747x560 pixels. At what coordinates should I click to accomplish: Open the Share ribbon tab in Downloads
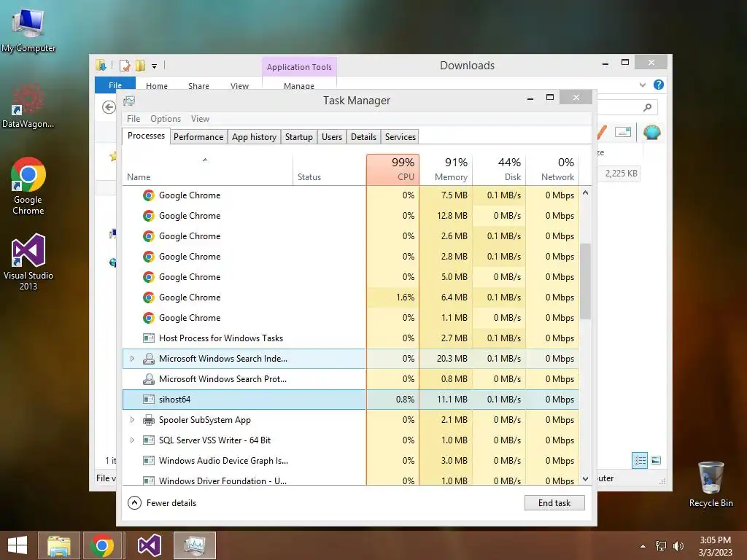coord(198,86)
